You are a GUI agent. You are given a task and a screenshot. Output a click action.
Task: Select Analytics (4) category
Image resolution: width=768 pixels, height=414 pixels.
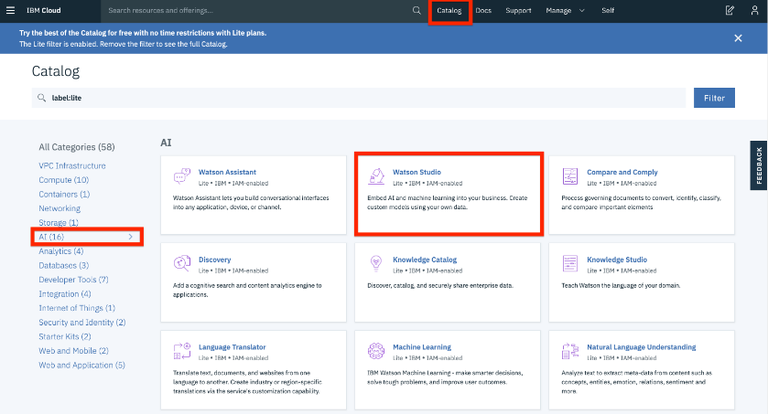click(x=61, y=251)
